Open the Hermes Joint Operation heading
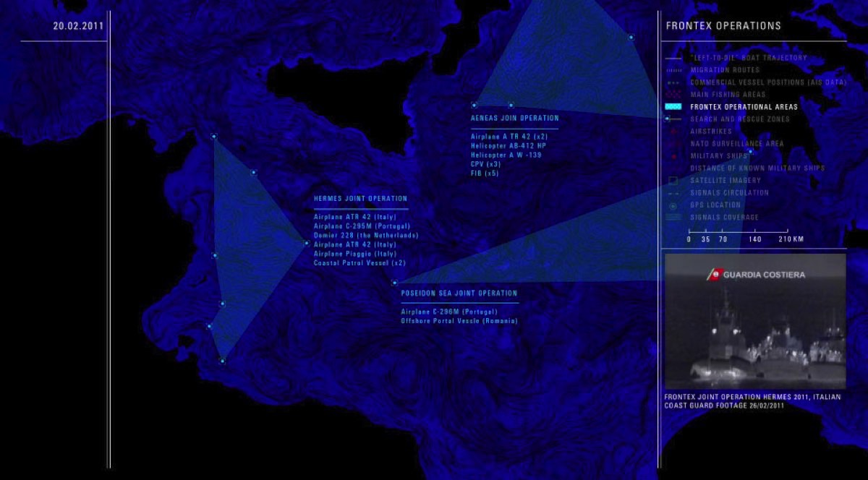Screen dimensions: 868x480 pos(360,199)
